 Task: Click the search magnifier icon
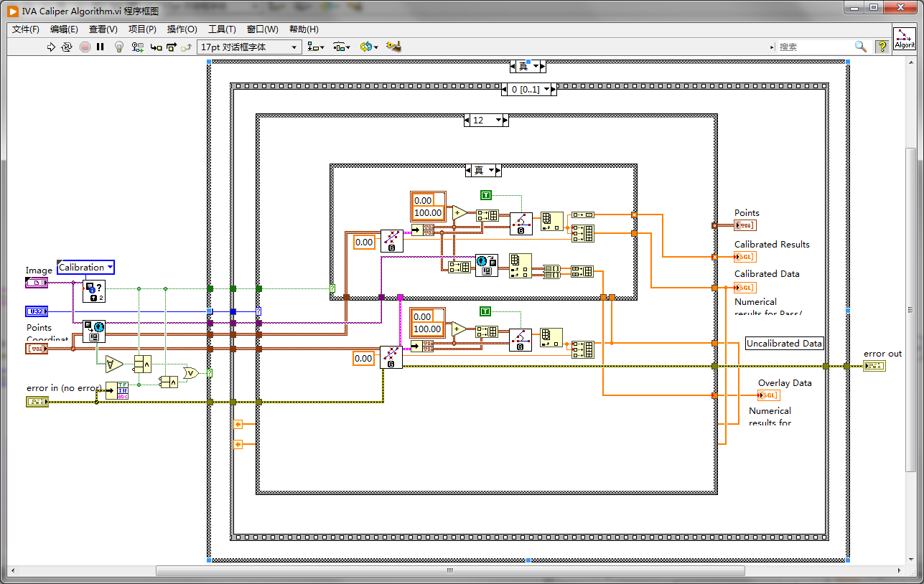860,47
